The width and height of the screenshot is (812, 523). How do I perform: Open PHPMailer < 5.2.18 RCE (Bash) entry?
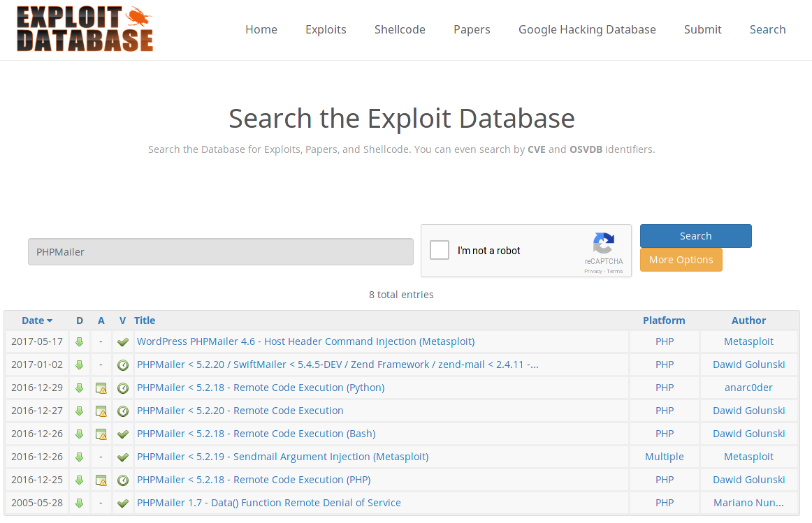point(256,434)
